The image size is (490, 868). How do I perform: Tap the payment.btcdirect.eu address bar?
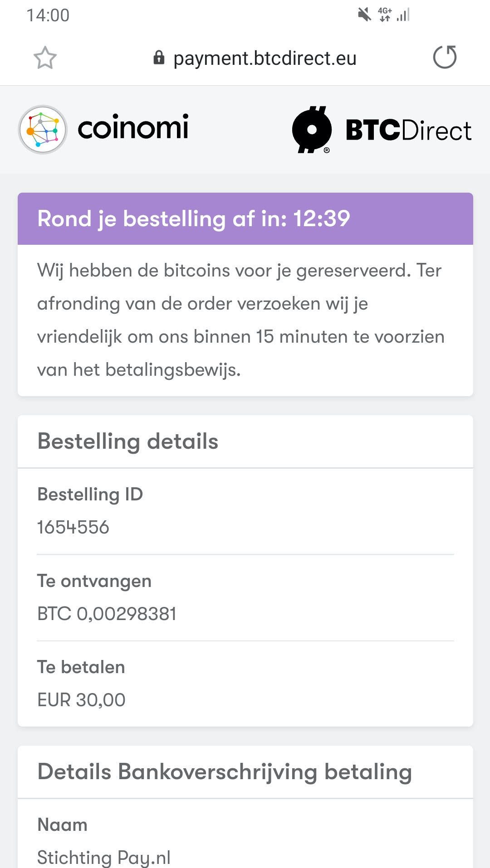[x=265, y=58]
